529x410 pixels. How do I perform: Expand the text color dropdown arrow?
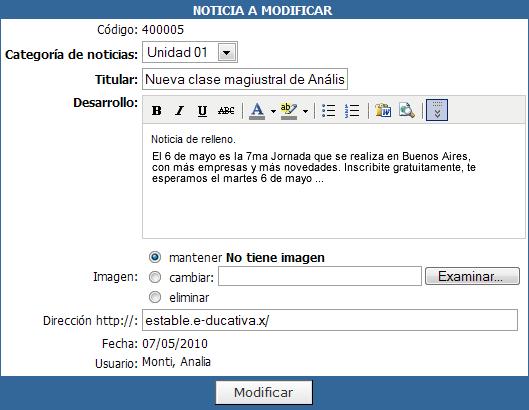(x=273, y=111)
